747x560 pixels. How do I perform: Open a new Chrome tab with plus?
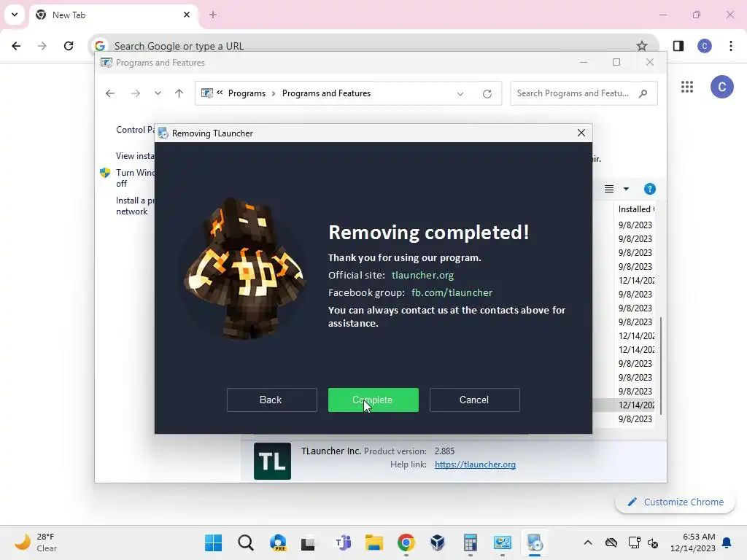coord(213,15)
